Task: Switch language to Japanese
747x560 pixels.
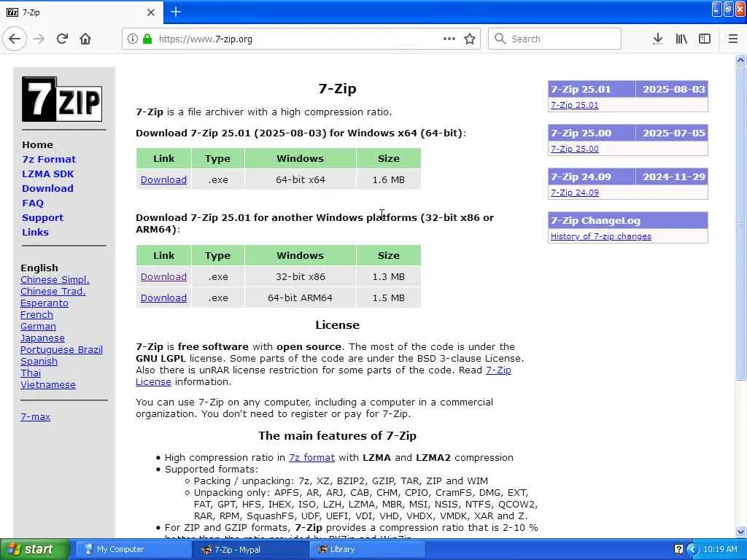Action: point(42,338)
